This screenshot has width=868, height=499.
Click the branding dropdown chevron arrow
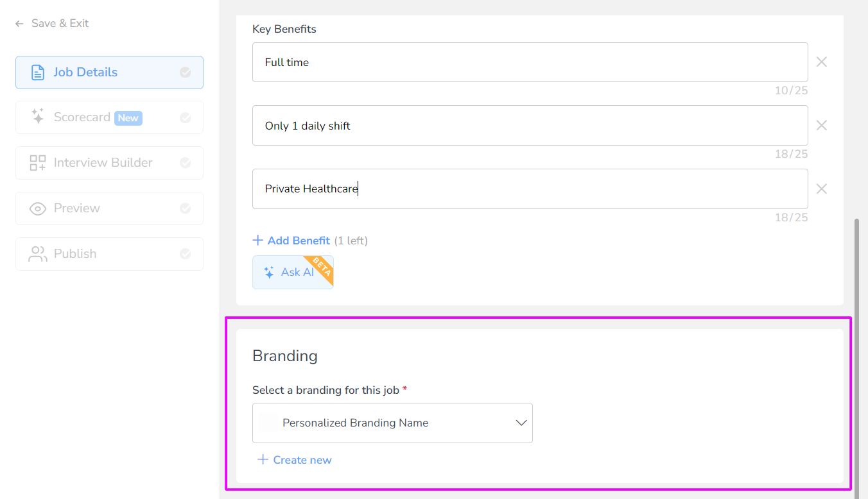(521, 423)
